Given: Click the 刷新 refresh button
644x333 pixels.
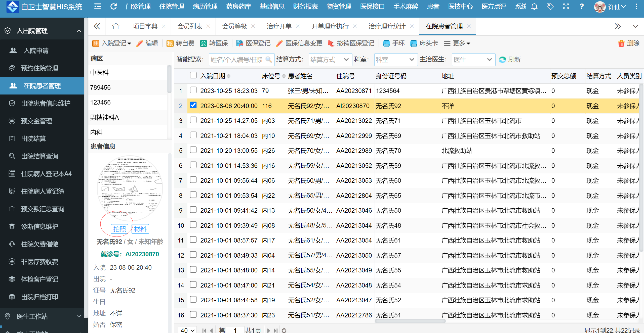Looking at the screenshot, I should click(510, 60).
